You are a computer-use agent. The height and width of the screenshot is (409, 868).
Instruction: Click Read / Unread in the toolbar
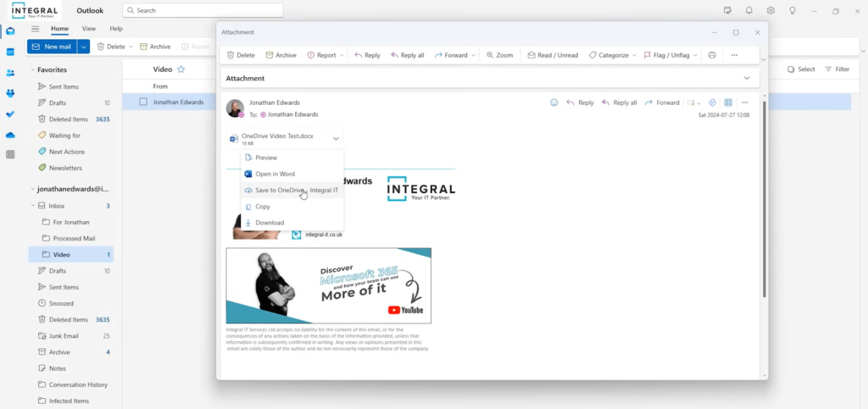point(553,55)
